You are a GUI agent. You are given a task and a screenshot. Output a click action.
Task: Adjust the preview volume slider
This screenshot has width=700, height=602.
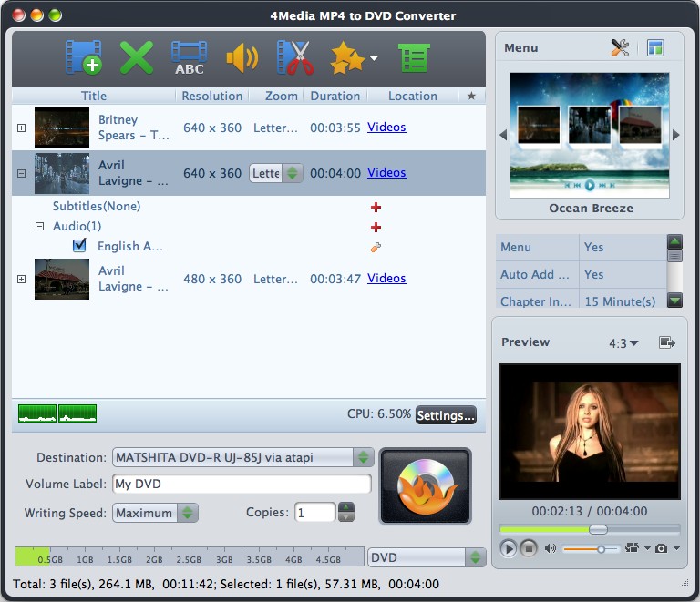(591, 549)
